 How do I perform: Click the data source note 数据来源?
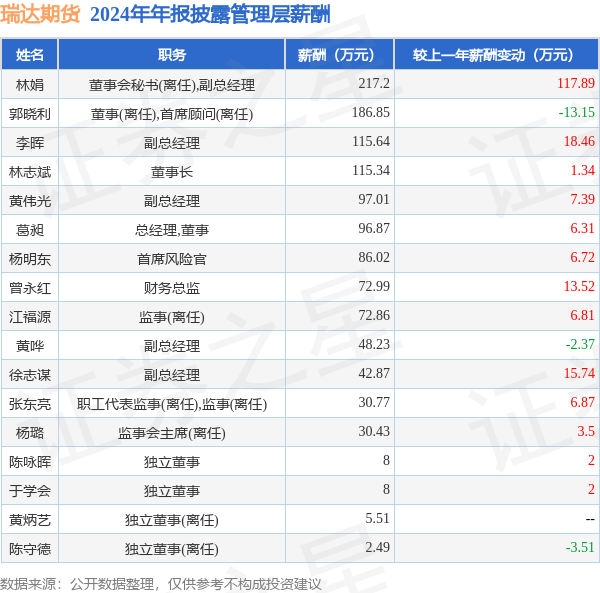coord(161,584)
